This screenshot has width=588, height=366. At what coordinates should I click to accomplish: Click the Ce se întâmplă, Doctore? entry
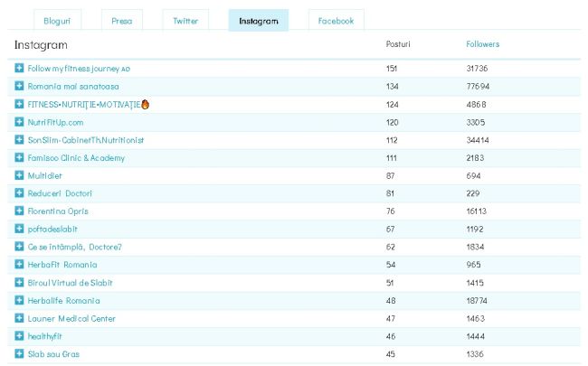click(74, 247)
